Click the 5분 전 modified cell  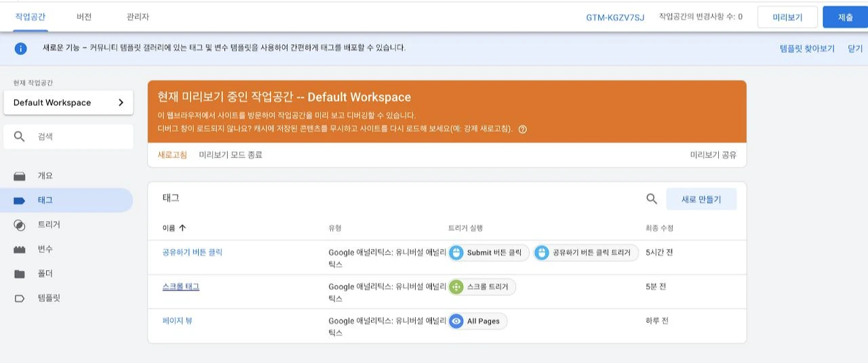coord(656,286)
